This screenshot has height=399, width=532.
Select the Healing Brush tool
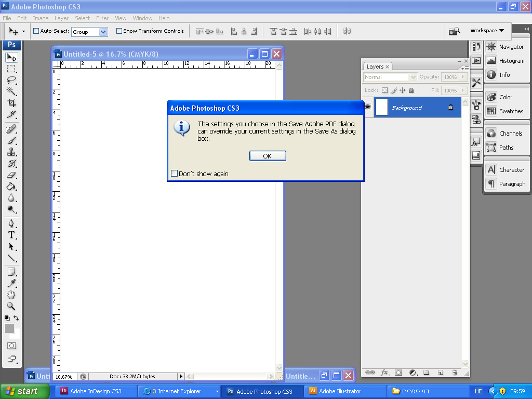point(11,129)
